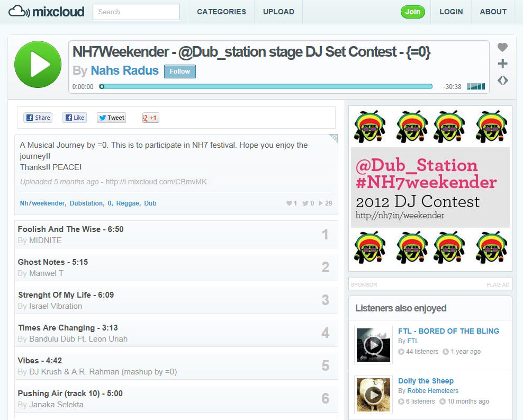
Task: Click the mix title text
Action: click(251, 52)
